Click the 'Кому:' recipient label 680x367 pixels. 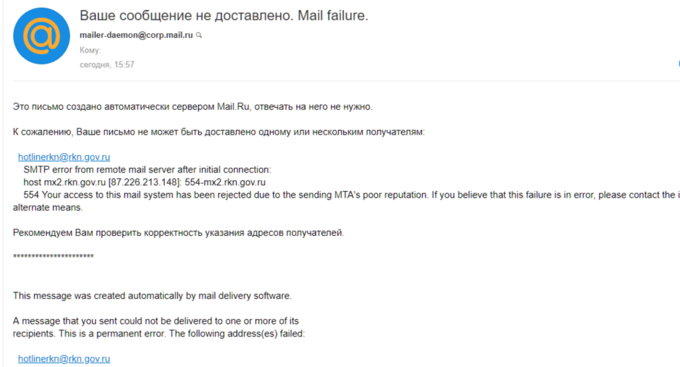(90, 50)
